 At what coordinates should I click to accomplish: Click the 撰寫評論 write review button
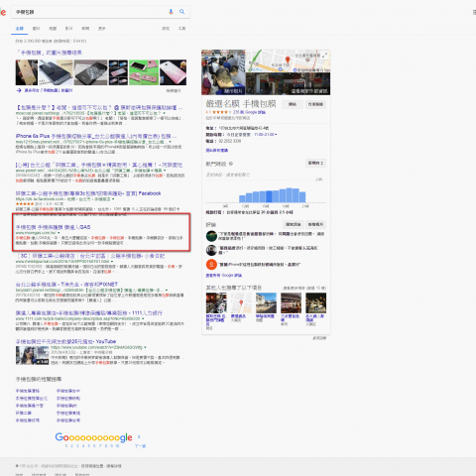293,224
